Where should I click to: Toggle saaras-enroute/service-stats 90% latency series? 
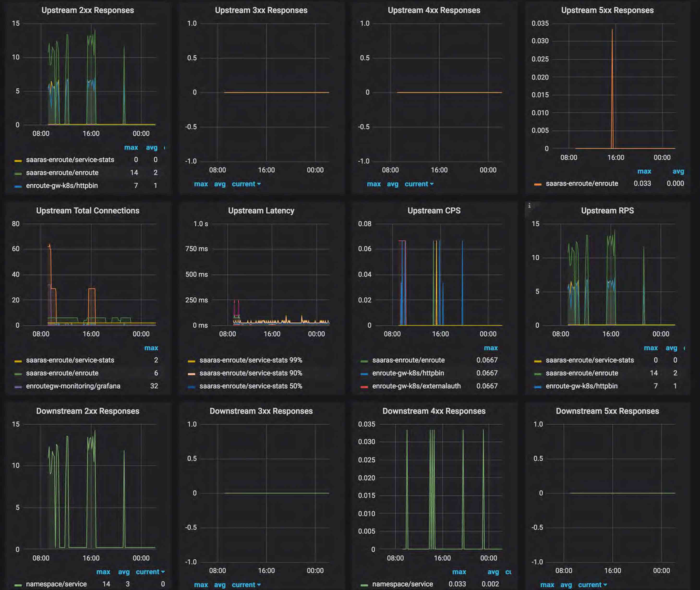pos(251,373)
